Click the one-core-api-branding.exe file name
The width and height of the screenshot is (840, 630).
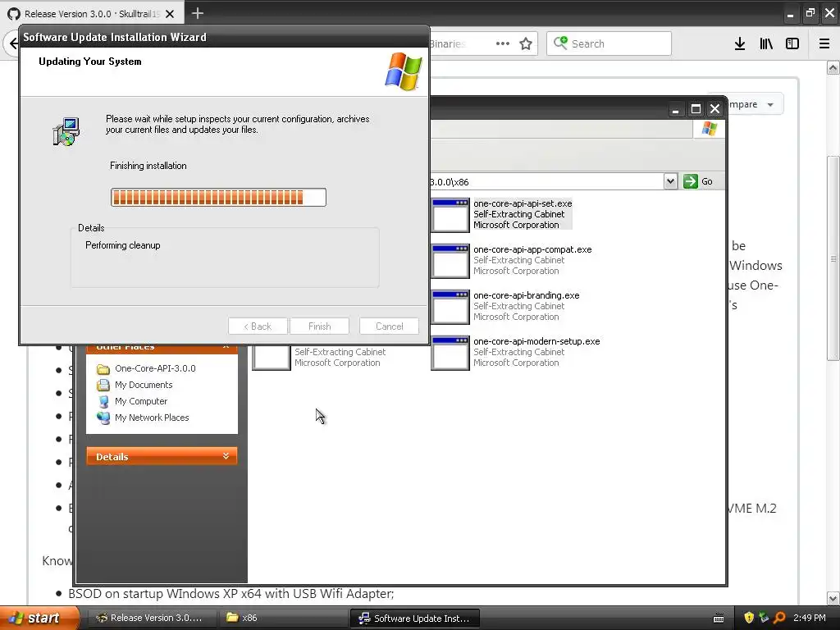pos(526,295)
